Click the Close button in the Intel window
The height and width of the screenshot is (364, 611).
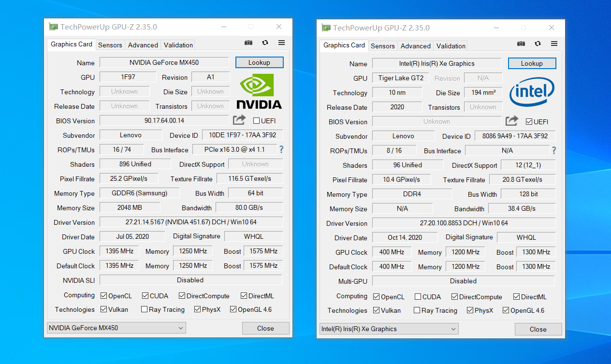click(538, 329)
